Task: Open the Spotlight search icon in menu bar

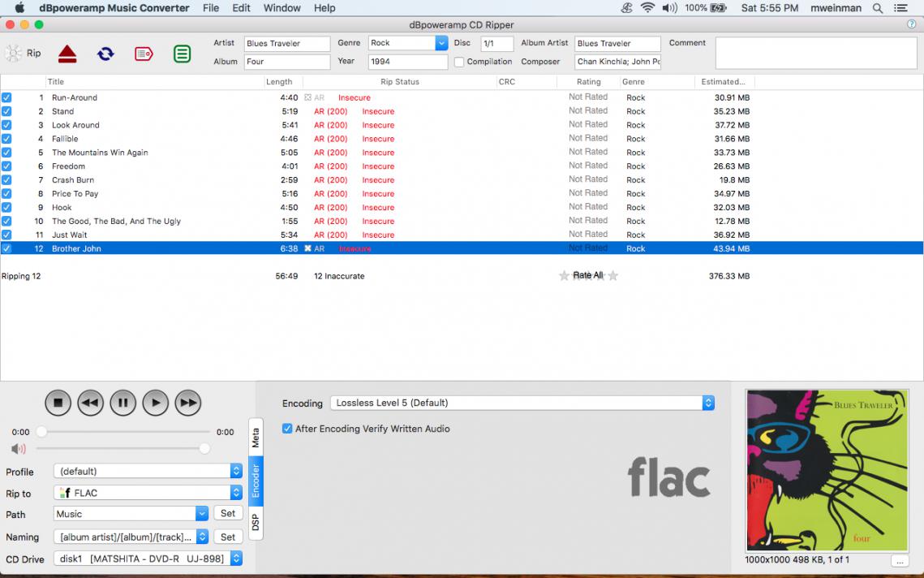Action: point(878,8)
